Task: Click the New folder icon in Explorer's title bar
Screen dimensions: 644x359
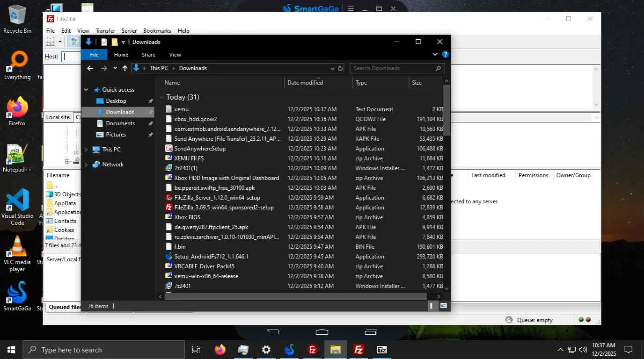Action: 114,42
